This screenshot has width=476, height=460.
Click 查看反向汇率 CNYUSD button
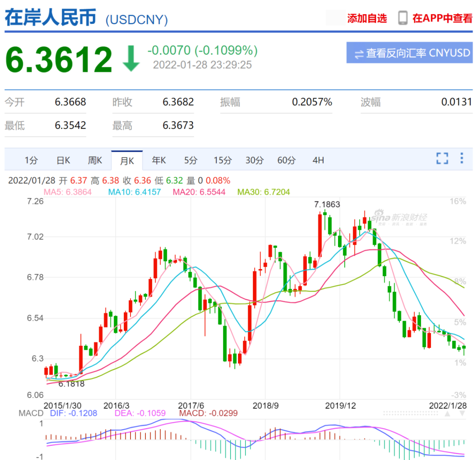tap(409, 53)
